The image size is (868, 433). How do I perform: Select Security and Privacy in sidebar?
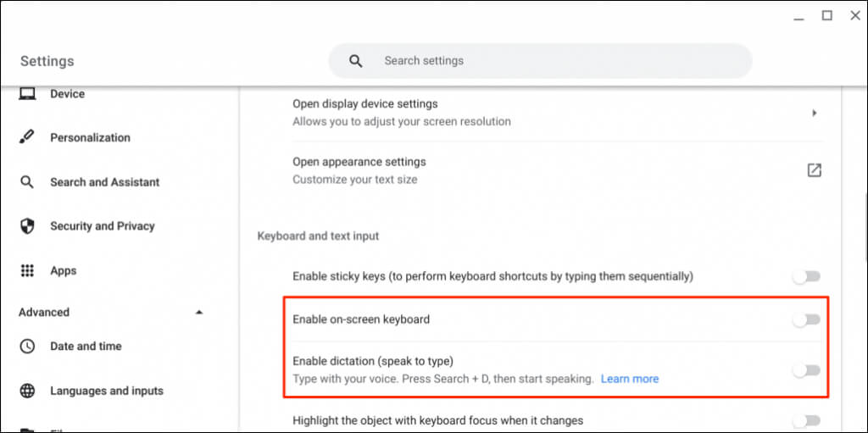coord(102,226)
